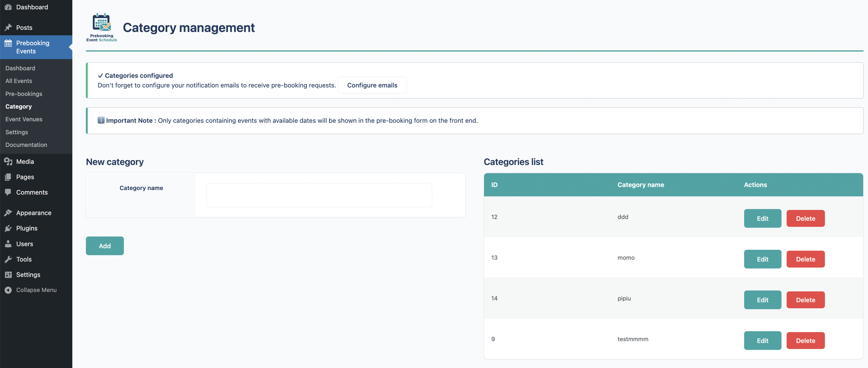Click the Configure emails button
Image resolution: width=868 pixels, height=368 pixels.
(372, 85)
